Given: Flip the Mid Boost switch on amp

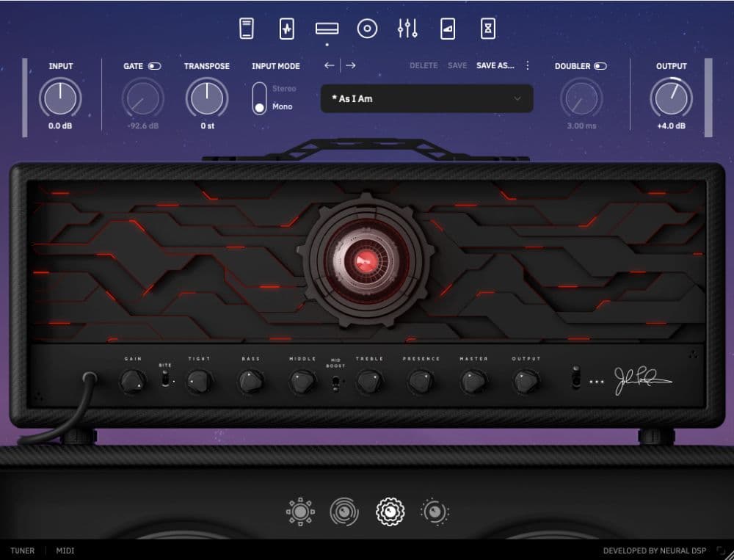Looking at the screenshot, I should [x=335, y=383].
